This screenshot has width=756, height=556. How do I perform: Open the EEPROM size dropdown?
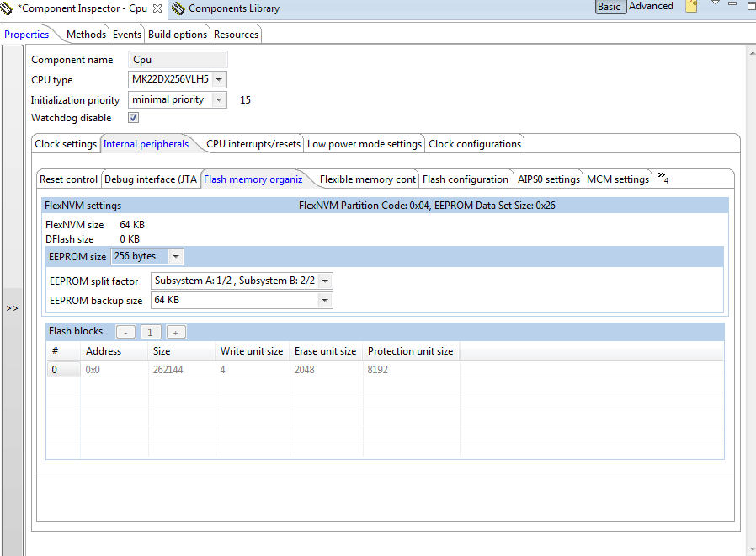point(176,256)
